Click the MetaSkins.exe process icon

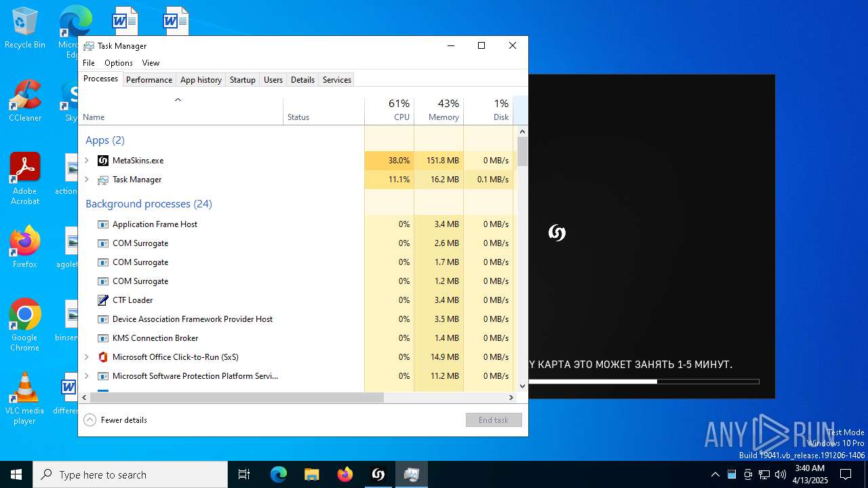pos(103,161)
